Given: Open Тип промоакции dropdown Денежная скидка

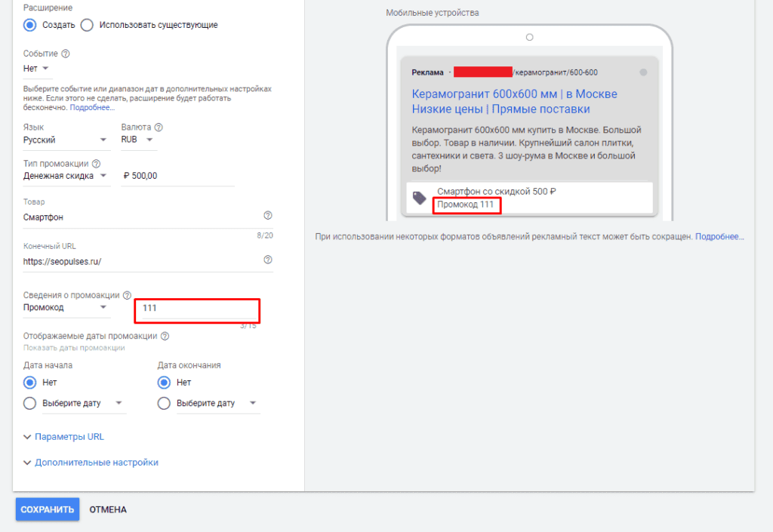Looking at the screenshot, I should [x=66, y=176].
